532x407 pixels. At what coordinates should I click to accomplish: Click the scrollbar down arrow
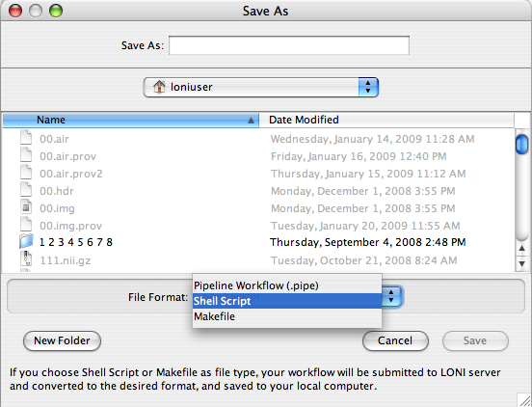point(521,263)
